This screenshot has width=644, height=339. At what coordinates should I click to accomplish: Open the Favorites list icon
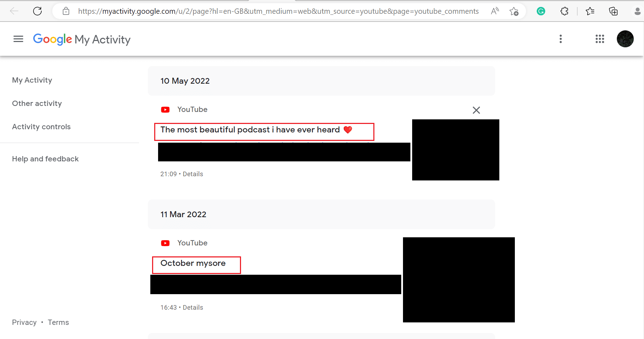pos(590,11)
